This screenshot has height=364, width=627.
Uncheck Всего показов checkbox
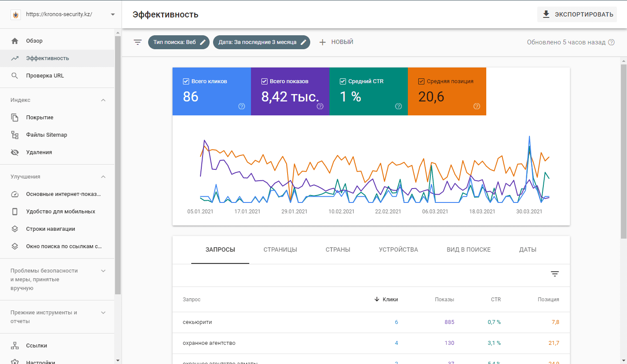(264, 81)
